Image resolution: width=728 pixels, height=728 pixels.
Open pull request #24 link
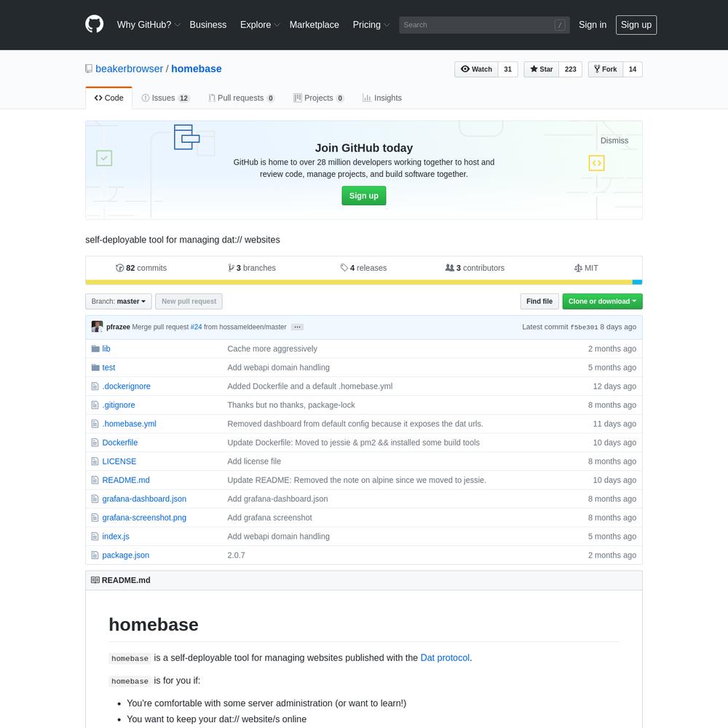click(196, 327)
